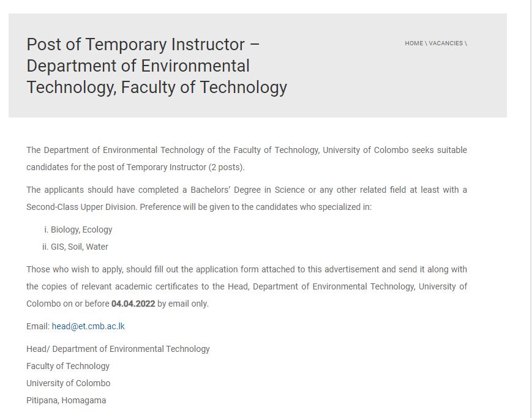
Task: Click the bold deadline date 04.04.2022
Action: pyautogui.click(x=133, y=304)
